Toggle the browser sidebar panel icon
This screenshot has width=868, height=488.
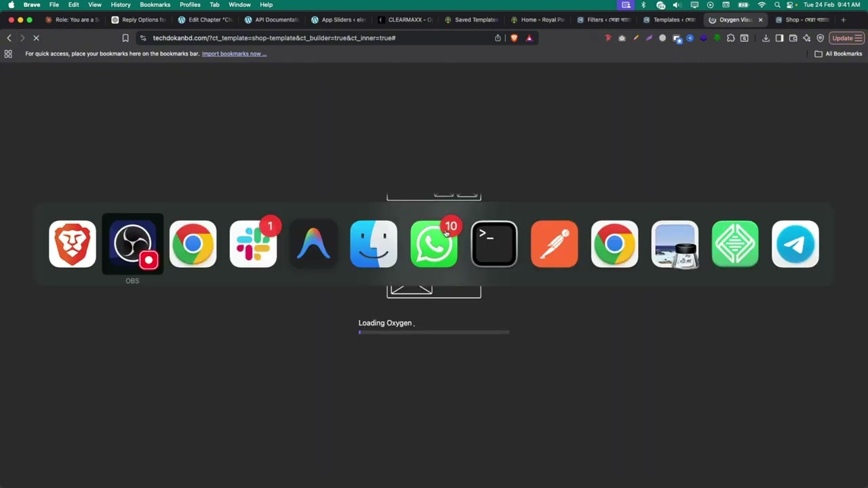point(779,38)
